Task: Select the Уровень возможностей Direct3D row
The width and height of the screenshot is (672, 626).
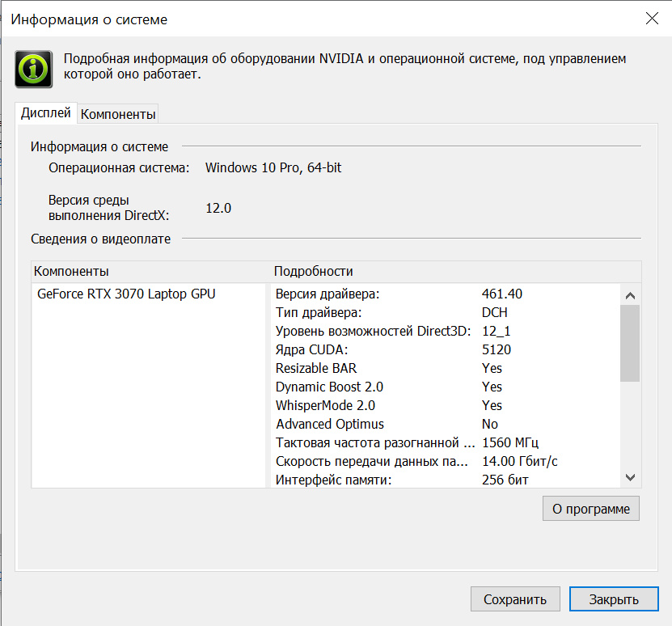Action: (x=373, y=331)
